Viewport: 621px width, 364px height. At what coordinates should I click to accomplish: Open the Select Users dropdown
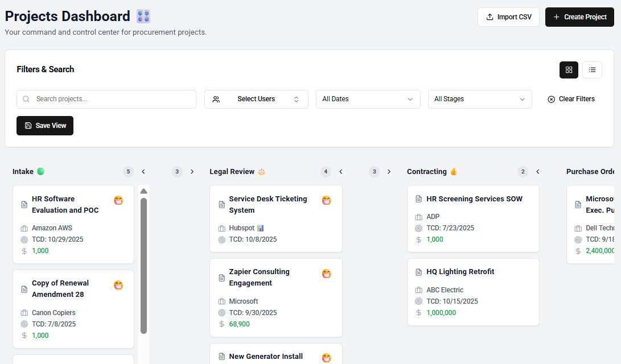[256, 99]
